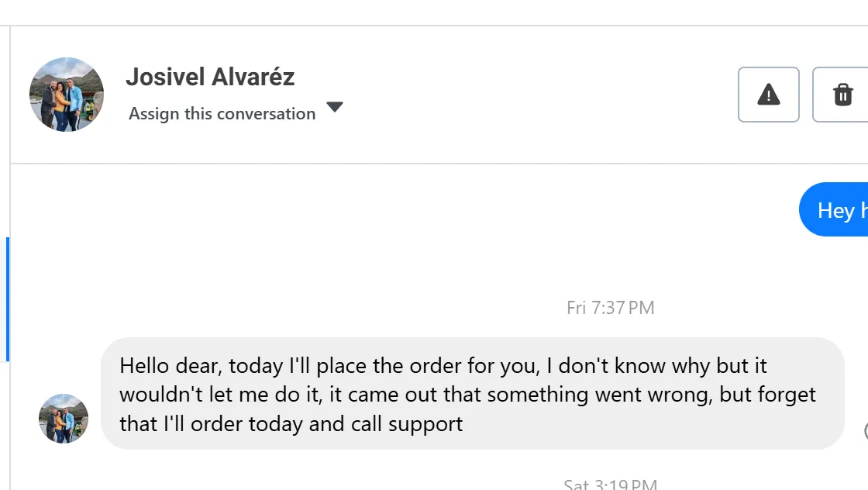The image size is (868, 490).
Task: Click the blue vertical indicator bar on the left edge
Action: (x=8, y=299)
